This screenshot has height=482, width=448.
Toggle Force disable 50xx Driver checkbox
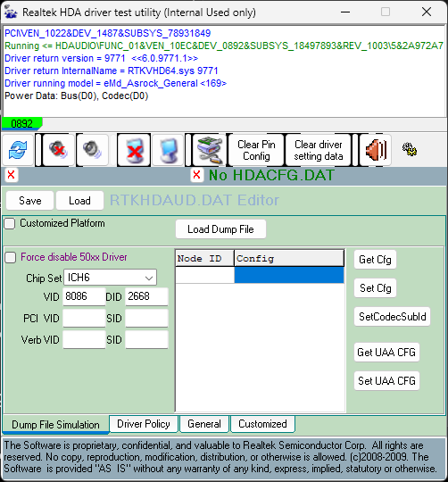(x=11, y=257)
